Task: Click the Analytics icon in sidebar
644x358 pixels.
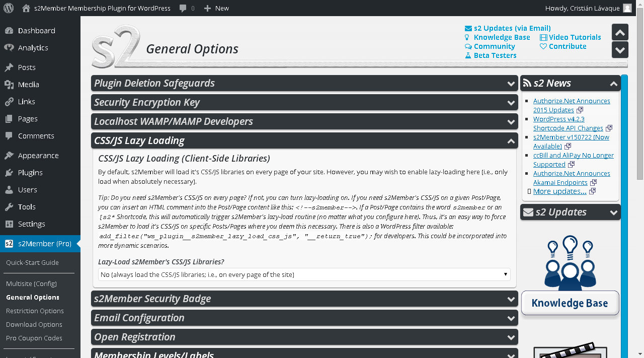Action: pyautogui.click(x=9, y=48)
